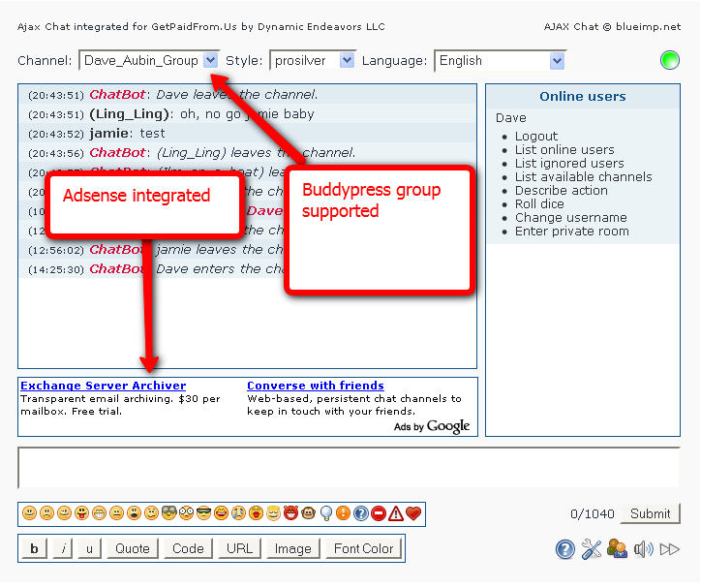701x588 pixels.
Task: Insert the sunglasses cool emoticon
Action: pyautogui.click(x=204, y=513)
